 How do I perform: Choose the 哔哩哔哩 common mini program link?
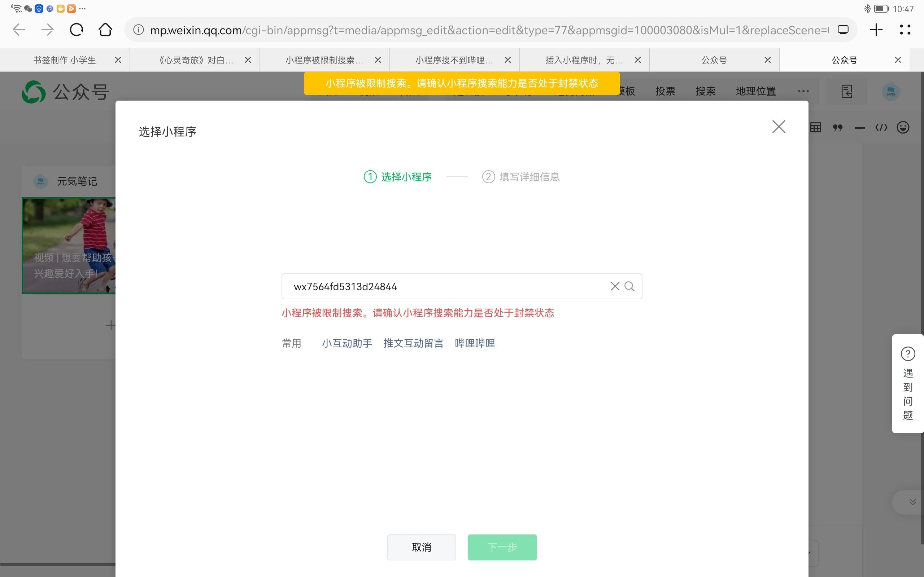click(475, 343)
